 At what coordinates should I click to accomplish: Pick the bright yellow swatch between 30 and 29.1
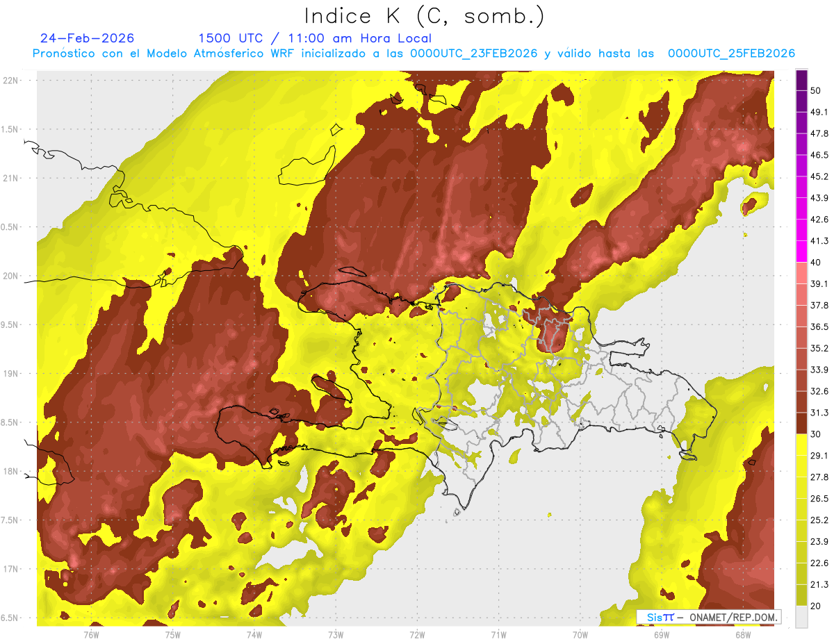point(801,445)
